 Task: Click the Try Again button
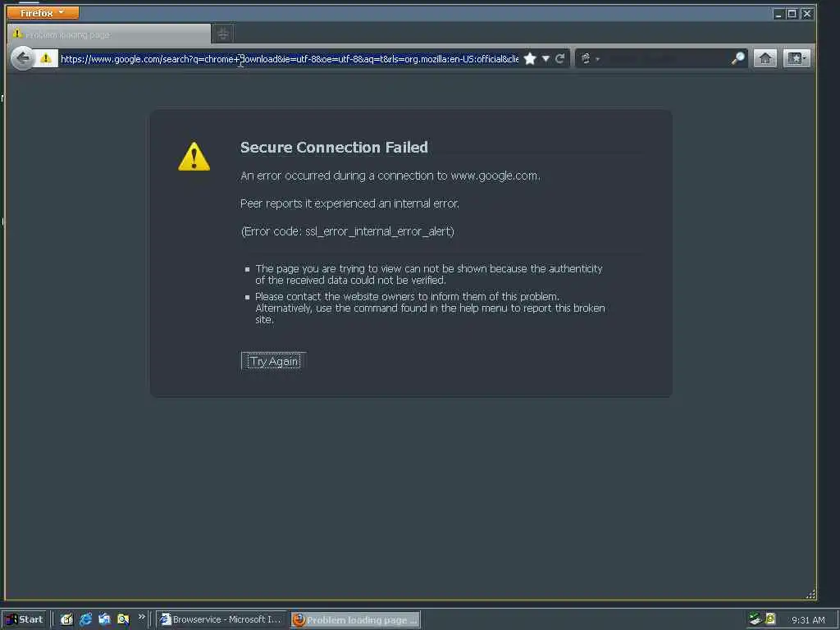[274, 362]
